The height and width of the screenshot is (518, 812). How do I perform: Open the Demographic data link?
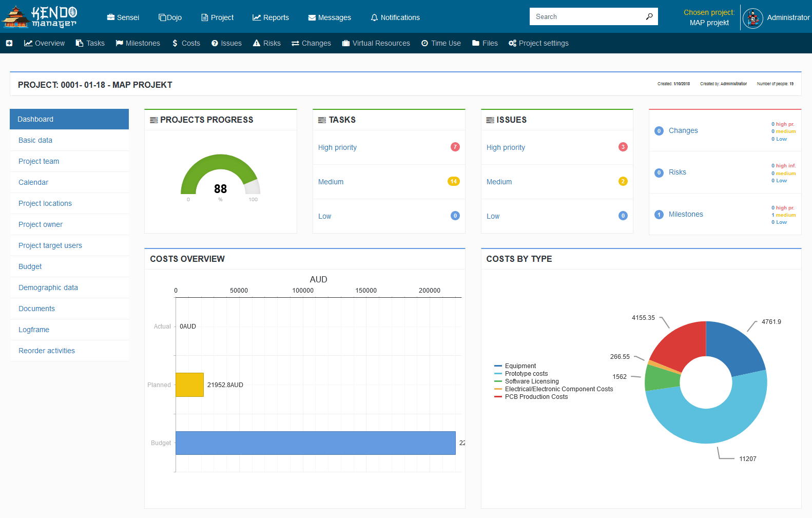[69, 287]
